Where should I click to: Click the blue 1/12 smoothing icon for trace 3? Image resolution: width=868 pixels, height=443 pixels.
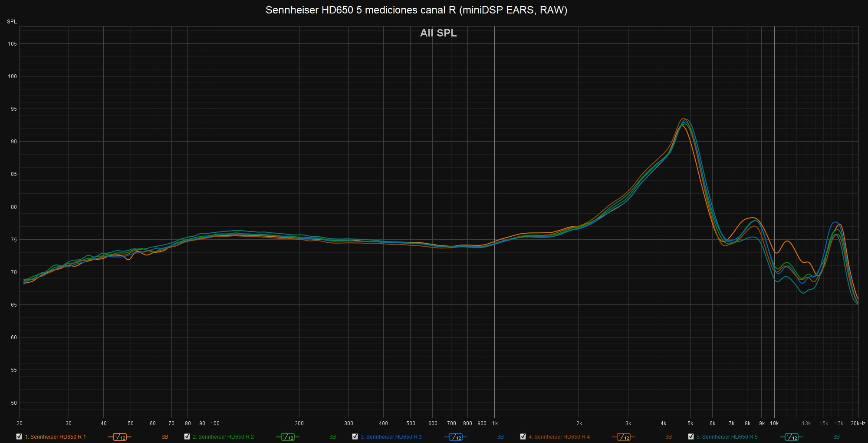point(456,437)
